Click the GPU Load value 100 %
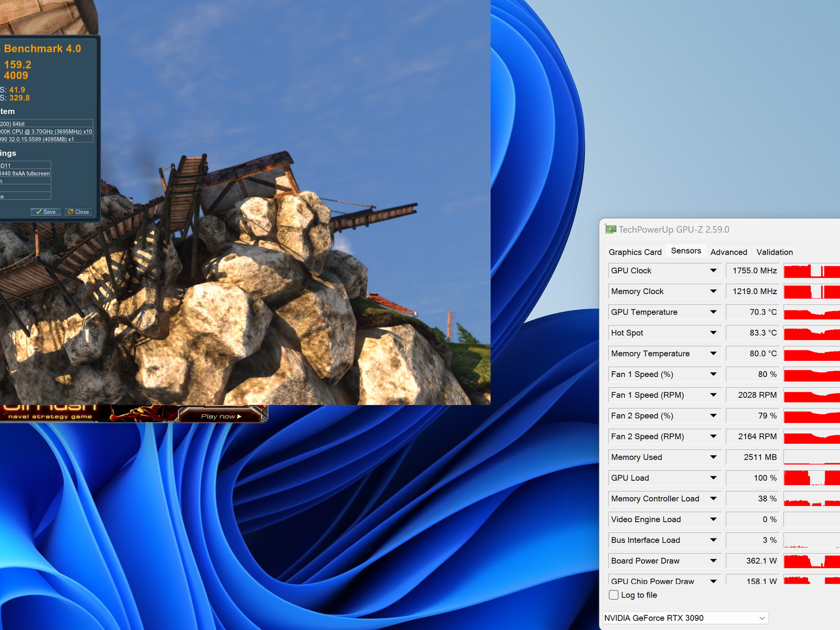Image resolution: width=840 pixels, height=630 pixels. pyautogui.click(x=753, y=478)
